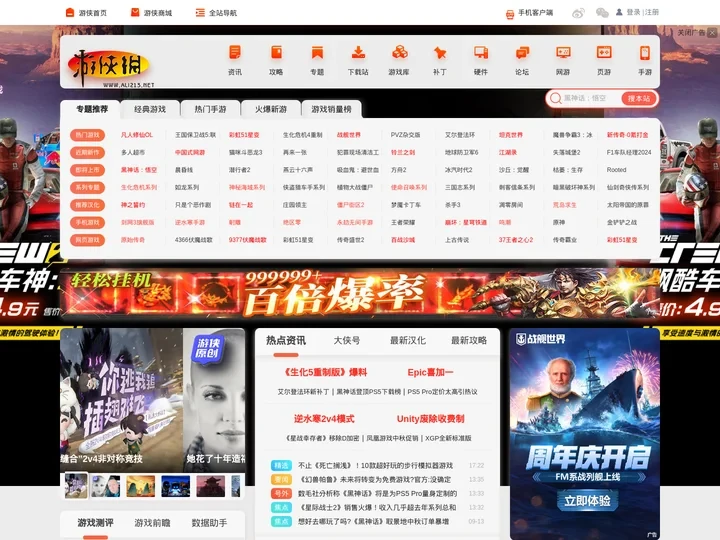This screenshot has height=540, width=720.
Task: Click the 搜本站 search button
Action: coord(639,99)
